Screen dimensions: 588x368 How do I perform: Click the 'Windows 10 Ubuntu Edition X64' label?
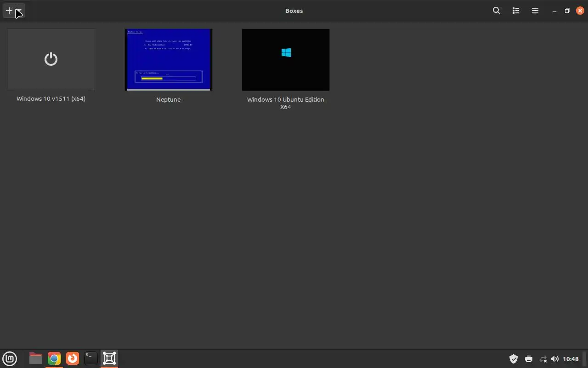(x=286, y=103)
